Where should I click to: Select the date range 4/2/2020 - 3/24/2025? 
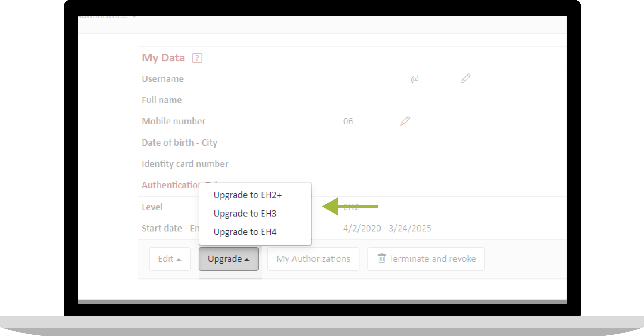387,228
